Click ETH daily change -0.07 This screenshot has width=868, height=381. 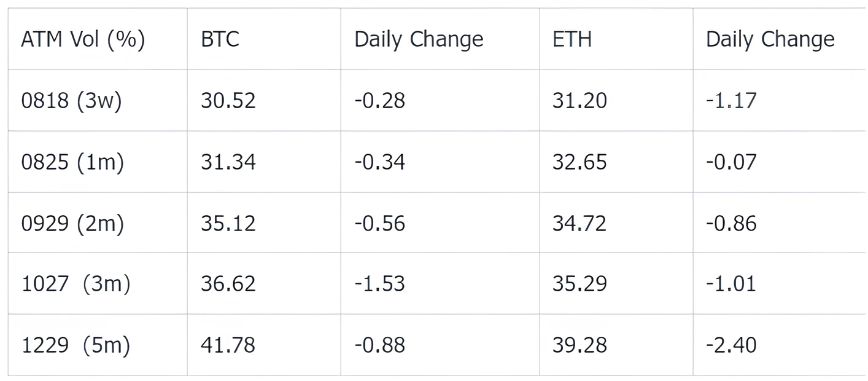(x=731, y=162)
